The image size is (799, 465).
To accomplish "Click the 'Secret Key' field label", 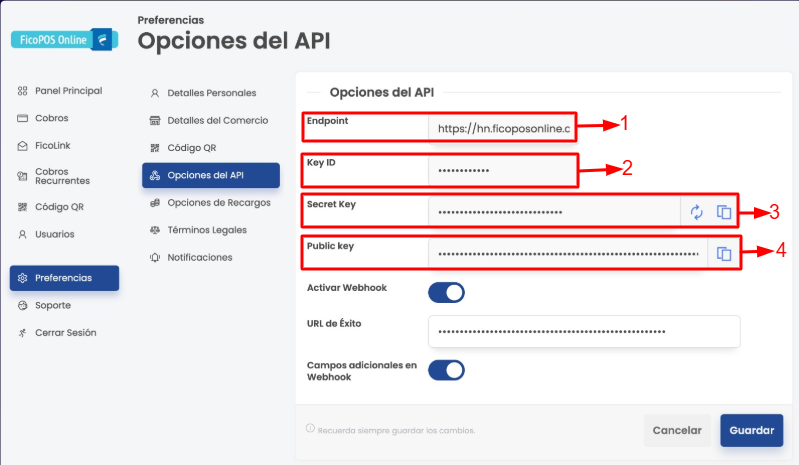I will pos(331,204).
